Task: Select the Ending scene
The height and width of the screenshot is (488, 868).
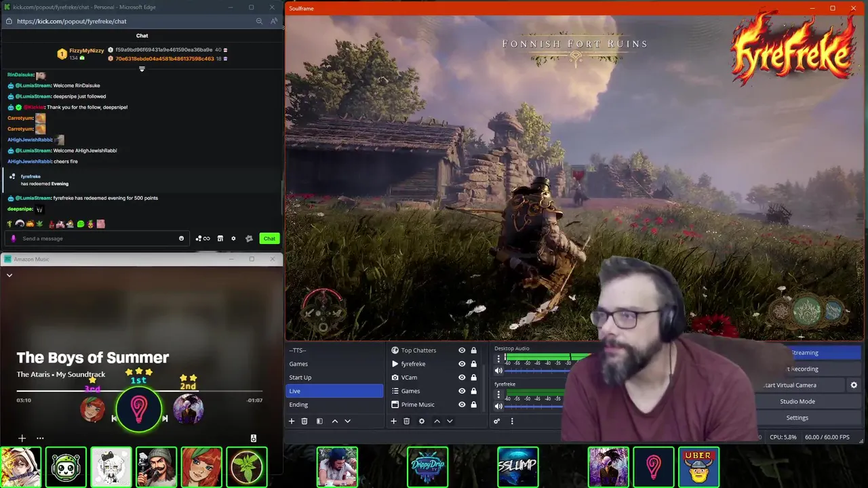Action: (334, 405)
